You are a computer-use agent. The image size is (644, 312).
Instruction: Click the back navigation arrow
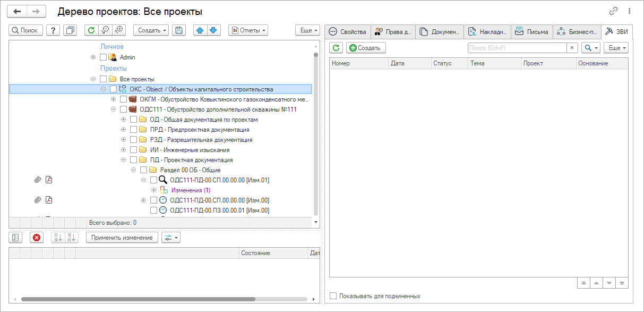coord(17,11)
